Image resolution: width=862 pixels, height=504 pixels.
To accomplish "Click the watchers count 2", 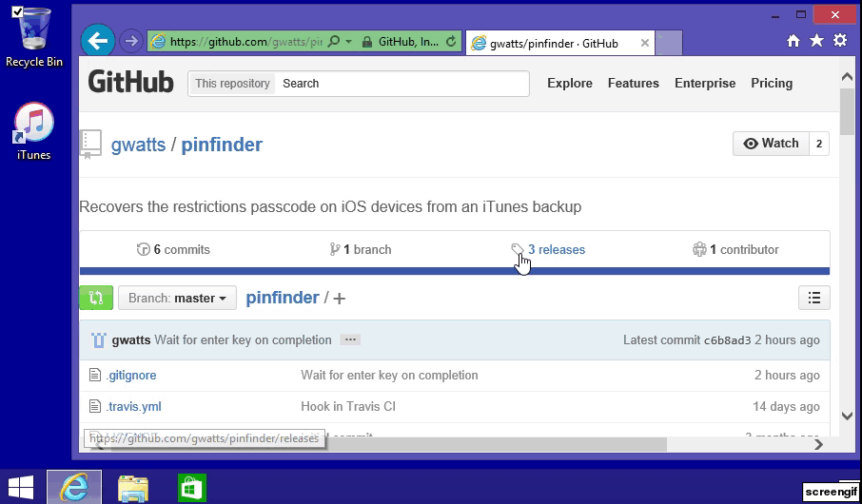I will [x=819, y=144].
